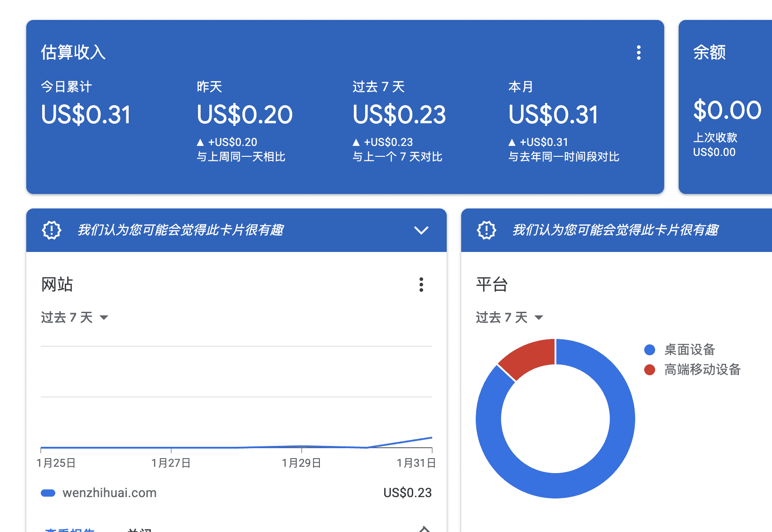This screenshot has width=772, height=532.
Task: Click the 余额 $0.00 balance amount
Action: coord(727,110)
